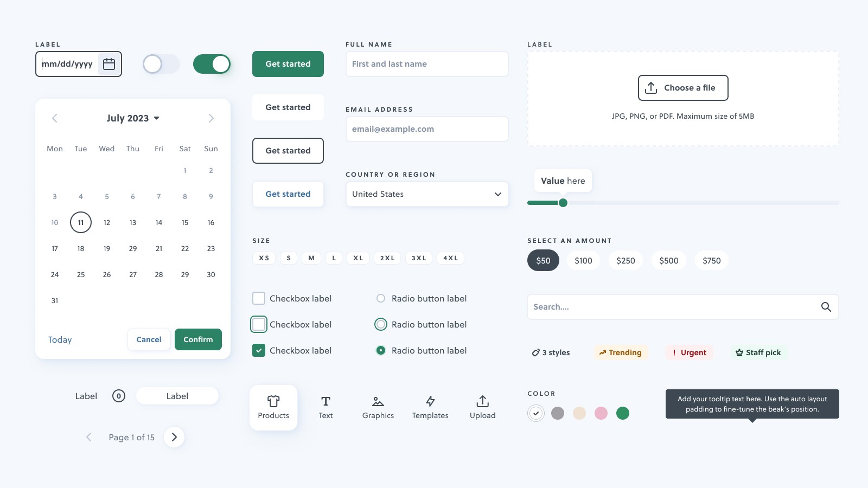Click the selected filled radio button
868x488 pixels.
click(381, 350)
